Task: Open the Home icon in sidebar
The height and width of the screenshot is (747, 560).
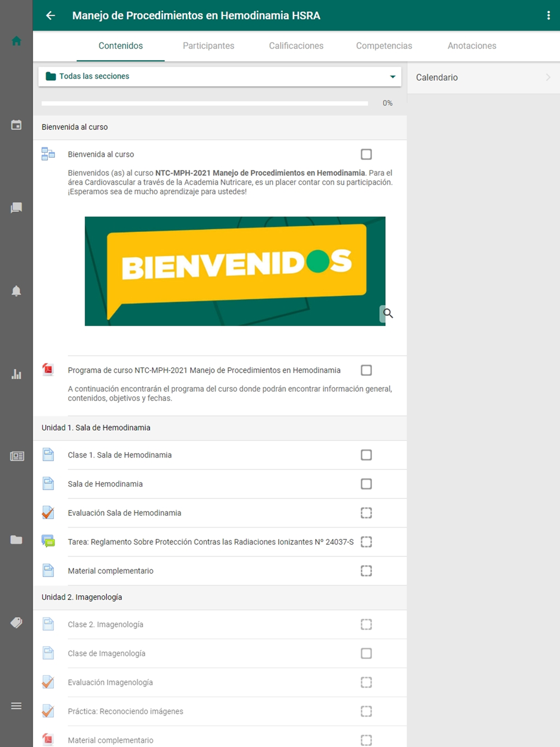Action: (x=16, y=41)
